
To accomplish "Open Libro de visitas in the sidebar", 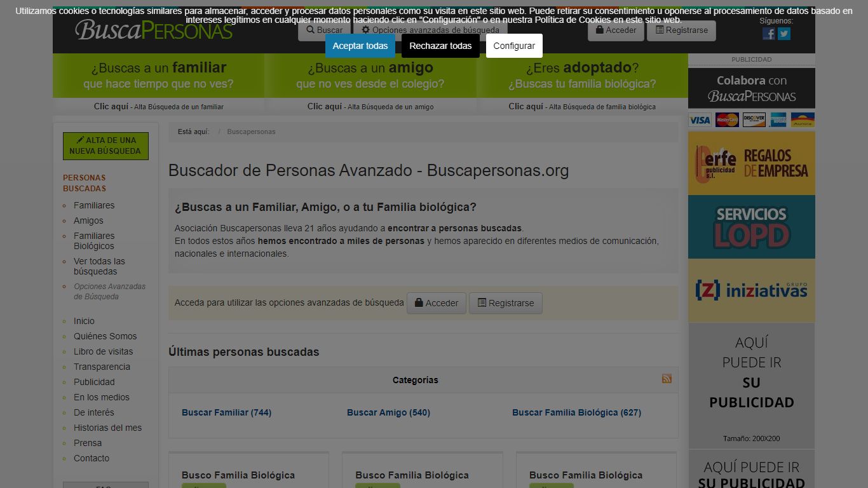I will [x=104, y=351].
